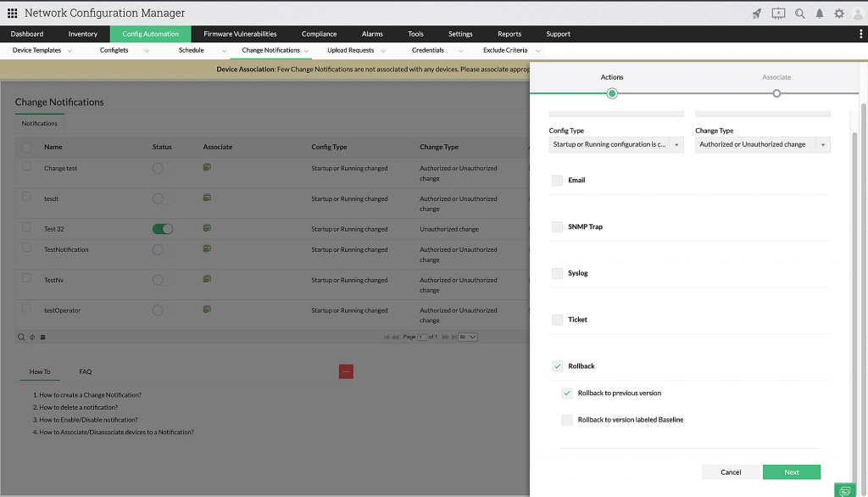Click the user profile avatar
Viewport: 868px width, 497px height.
point(857,14)
